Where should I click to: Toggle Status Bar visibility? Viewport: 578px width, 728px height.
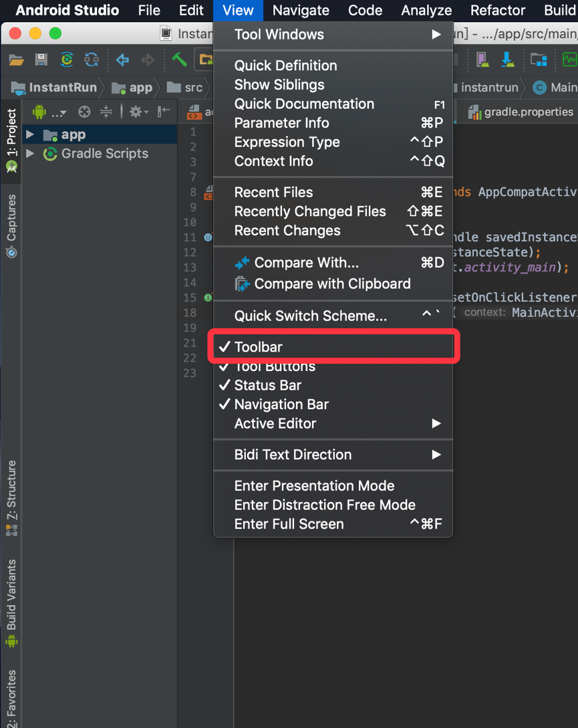click(x=333, y=385)
